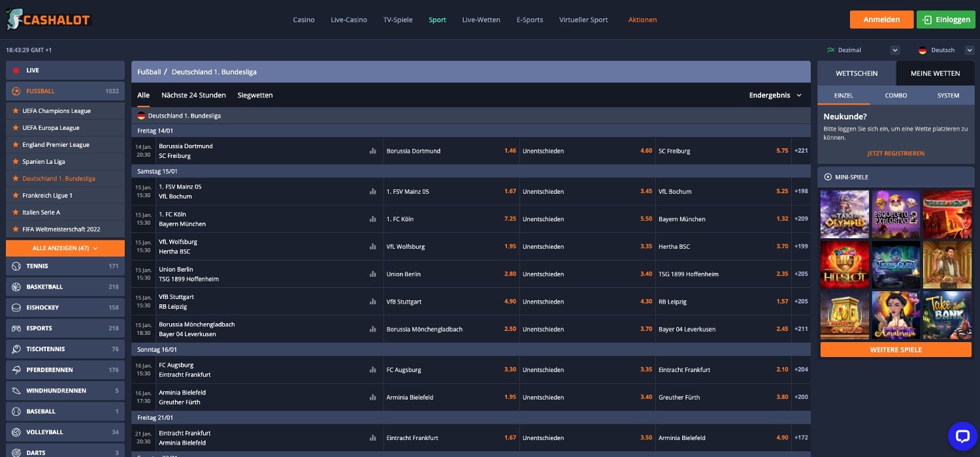Viewport: 980px width, 457px height.
Task: Bet on Bayern München at 1.32
Action: [724, 219]
